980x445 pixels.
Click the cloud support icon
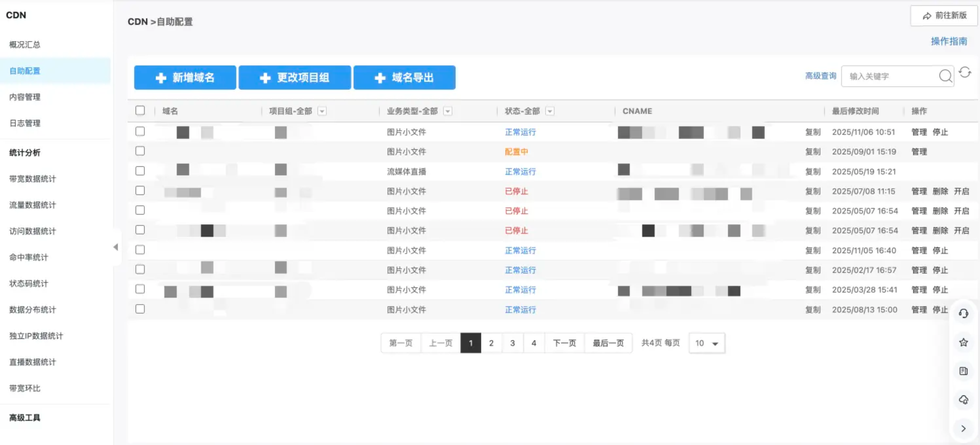(963, 400)
